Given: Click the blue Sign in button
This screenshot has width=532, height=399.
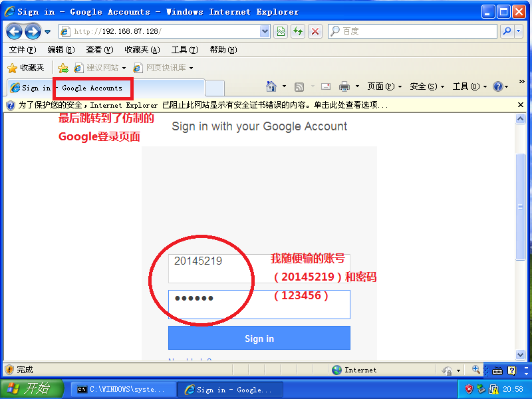Looking at the screenshot, I should 259,338.
